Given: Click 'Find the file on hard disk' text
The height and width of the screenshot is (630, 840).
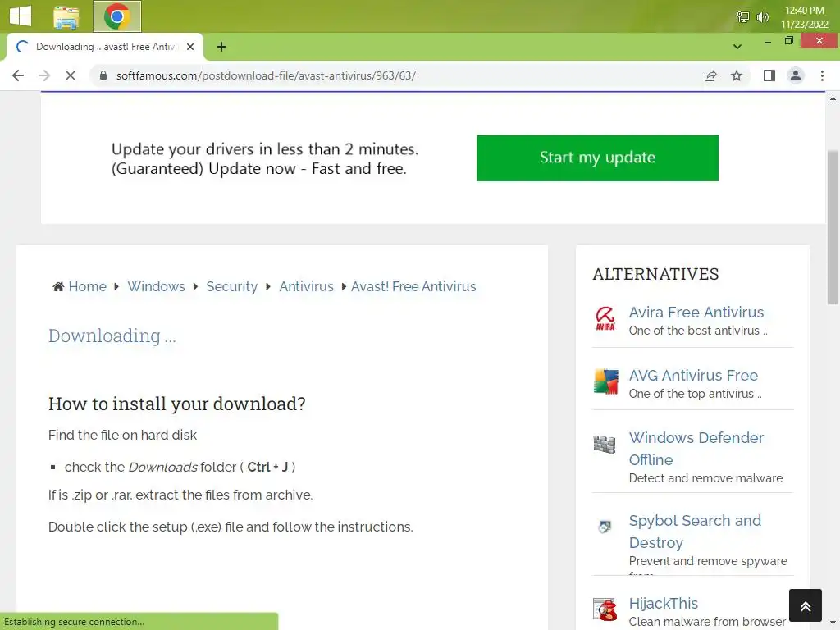Looking at the screenshot, I should click(x=123, y=435).
